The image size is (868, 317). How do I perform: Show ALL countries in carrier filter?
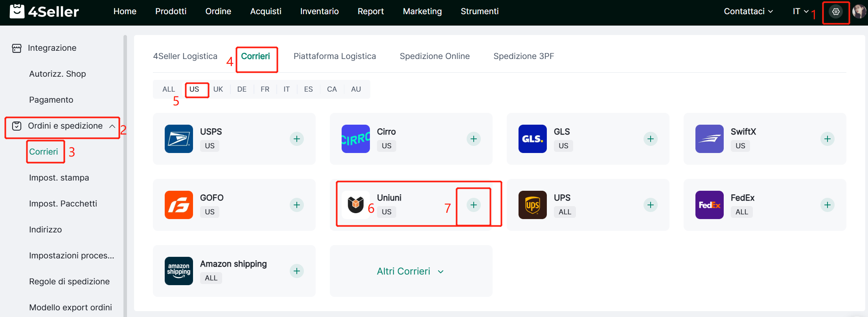[x=169, y=89]
